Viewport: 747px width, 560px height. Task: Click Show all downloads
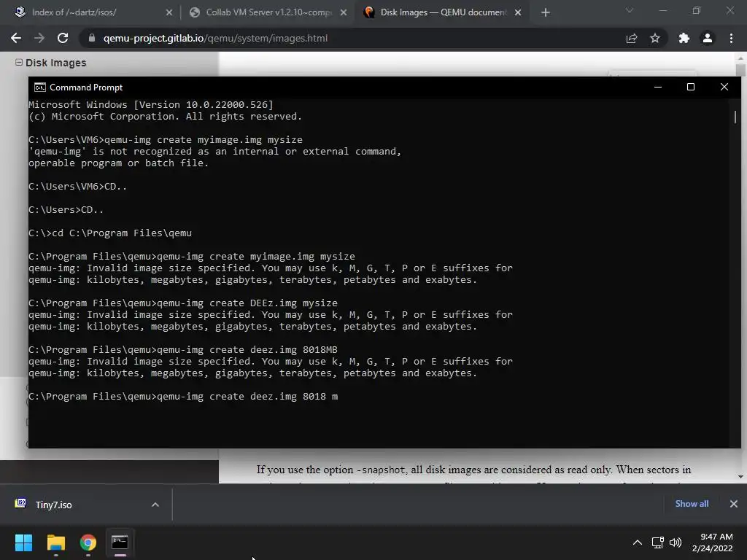(692, 504)
